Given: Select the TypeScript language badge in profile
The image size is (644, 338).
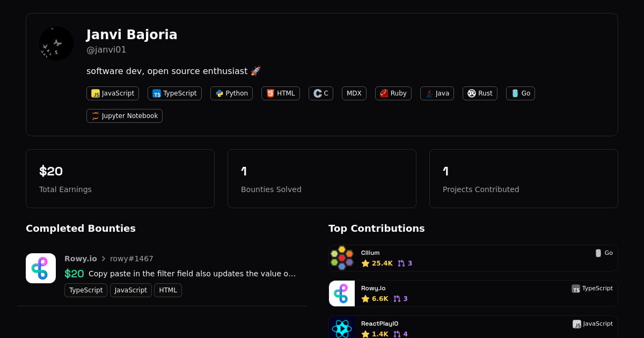Looking at the screenshot, I should (x=174, y=93).
